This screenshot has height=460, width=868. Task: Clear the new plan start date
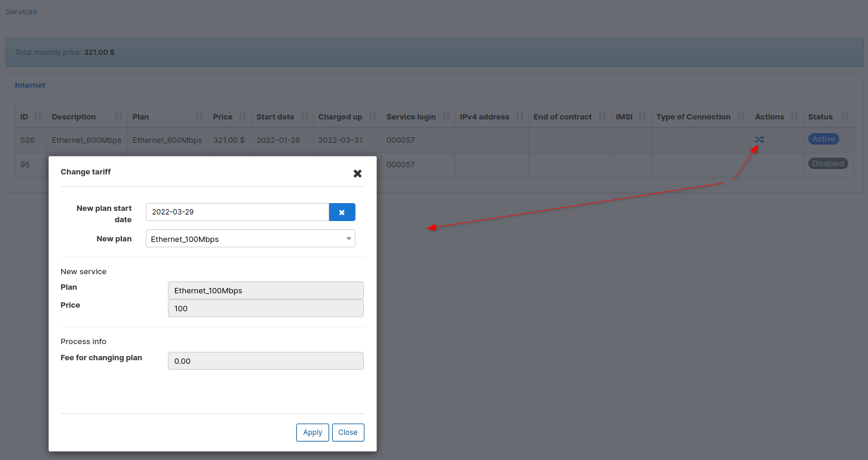[342, 212]
